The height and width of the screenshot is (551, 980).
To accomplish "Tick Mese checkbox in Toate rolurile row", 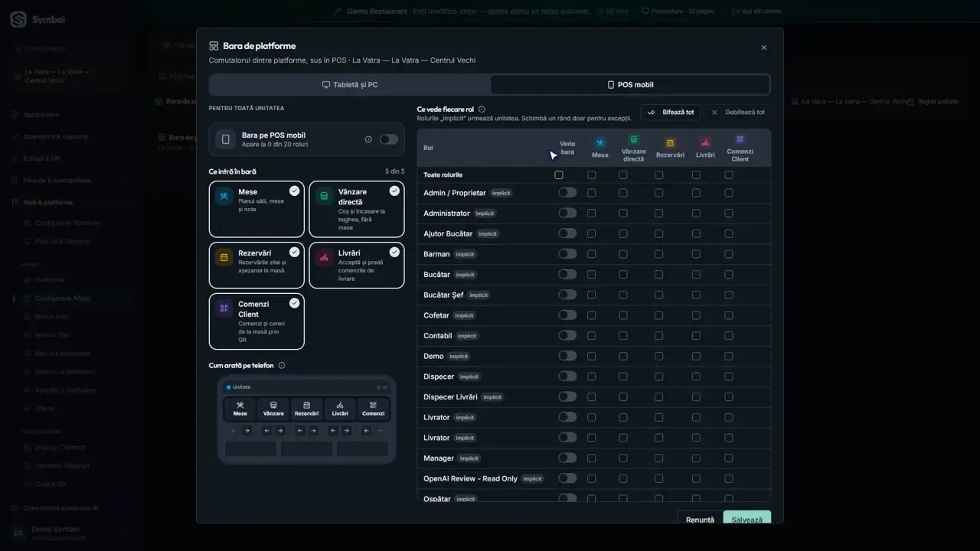I will (591, 175).
